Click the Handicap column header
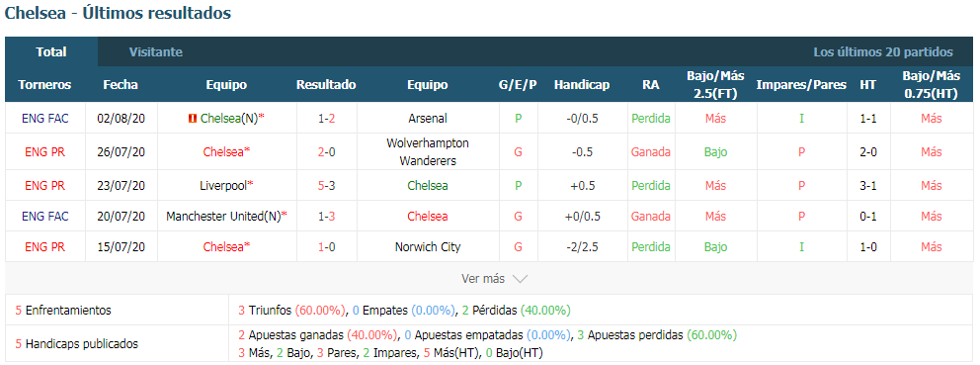 coord(581,84)
